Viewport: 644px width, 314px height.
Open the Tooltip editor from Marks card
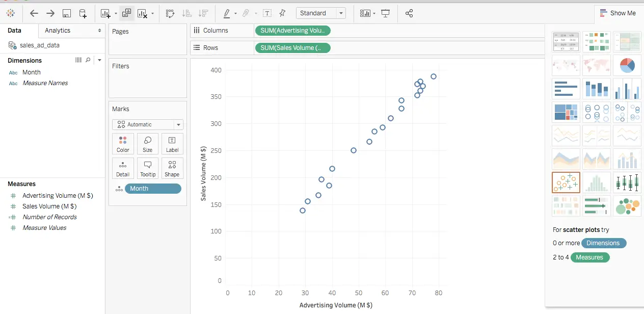(x=147, y=168)
